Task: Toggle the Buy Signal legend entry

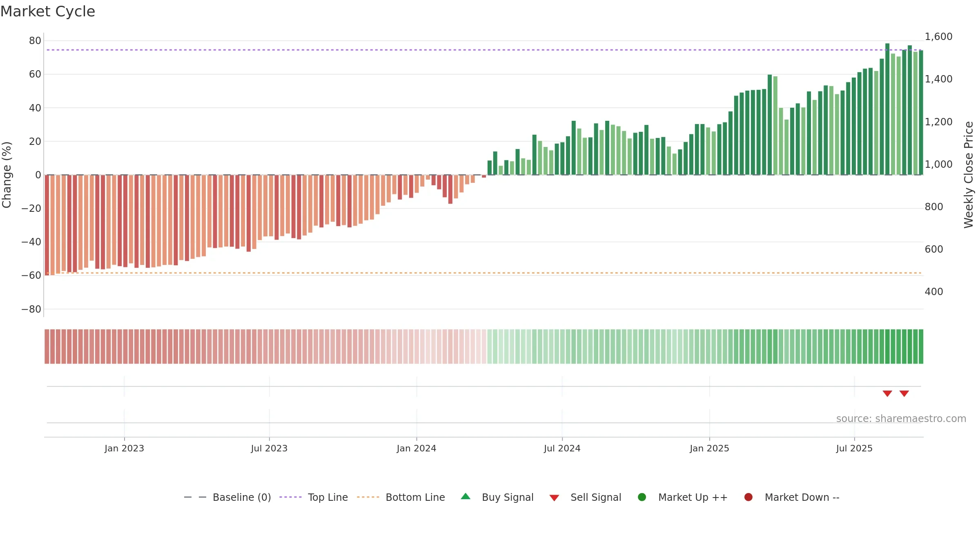Action: [x=497, y=497]
